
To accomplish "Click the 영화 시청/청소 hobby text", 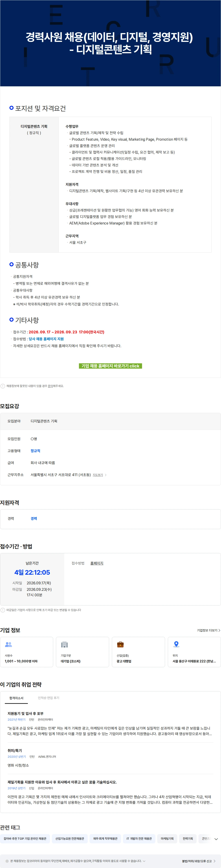I will point(18,765).
